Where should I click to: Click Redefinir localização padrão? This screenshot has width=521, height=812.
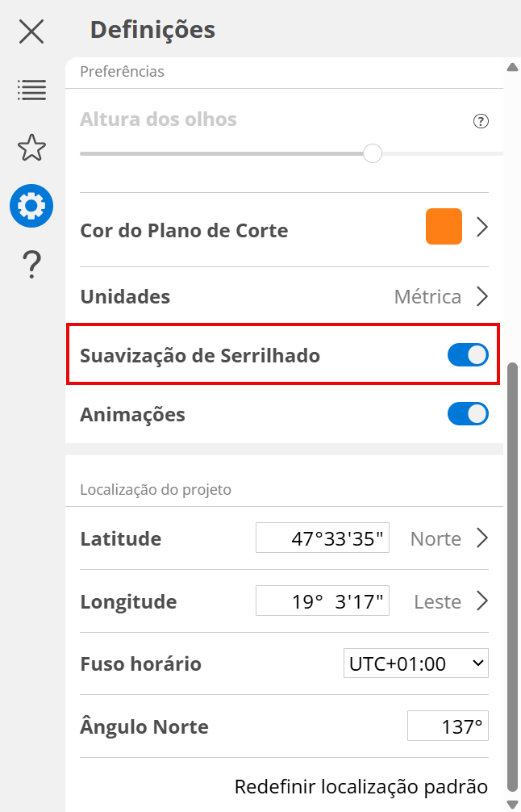pyautogui.click(x=361, y=786)
